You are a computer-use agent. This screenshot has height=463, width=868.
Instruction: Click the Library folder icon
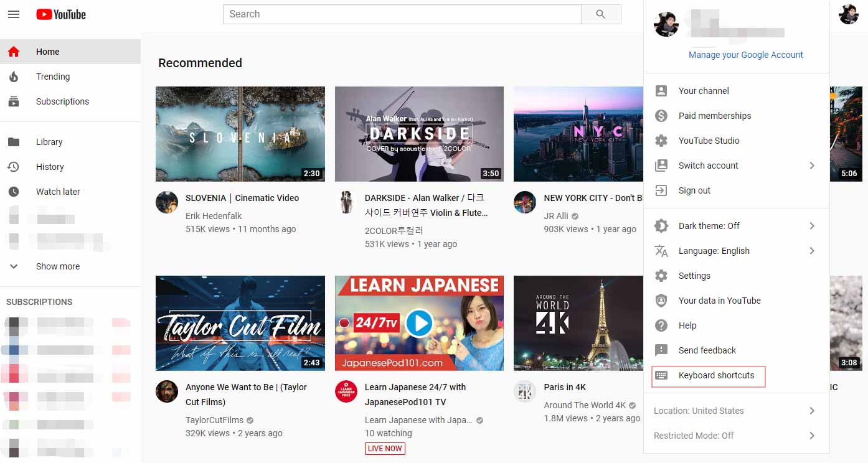point(14,142)
